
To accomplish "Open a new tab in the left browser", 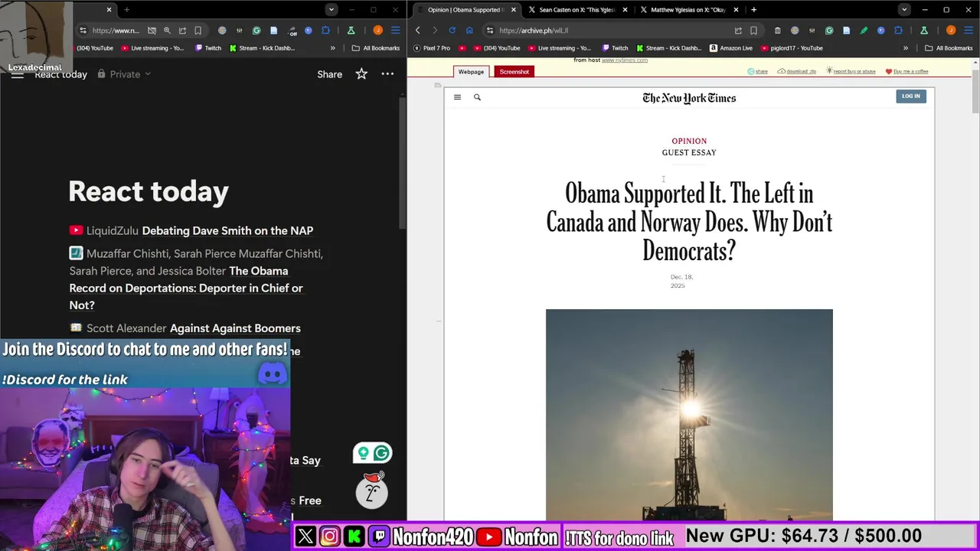I will [126, 10].
